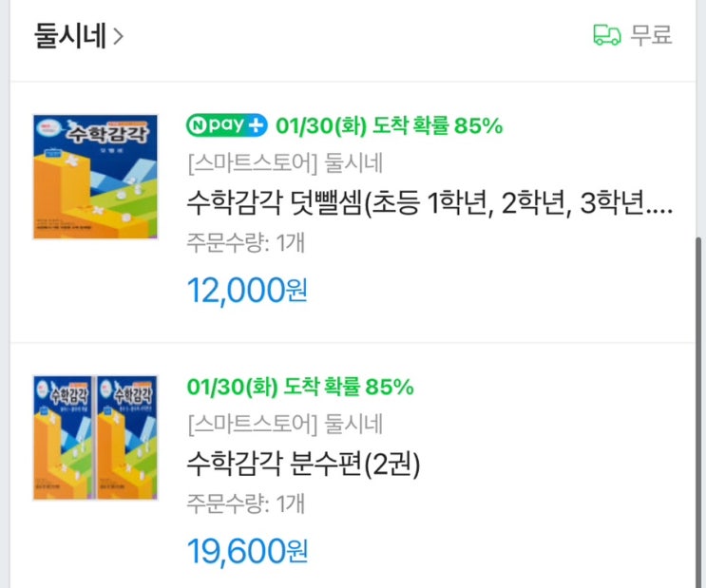Click the 19,600원 price
706x588 pixels.
coord(248,551)
